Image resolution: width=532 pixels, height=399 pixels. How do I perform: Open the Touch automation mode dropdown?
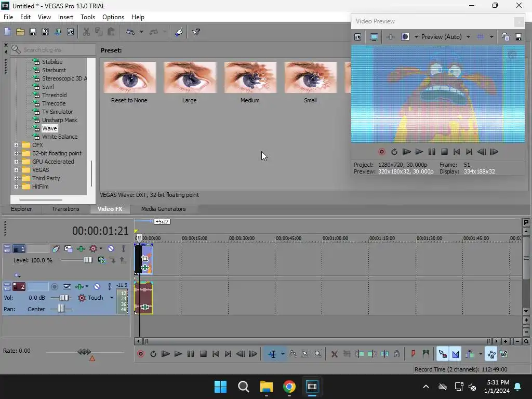click(x=112, y=298)
